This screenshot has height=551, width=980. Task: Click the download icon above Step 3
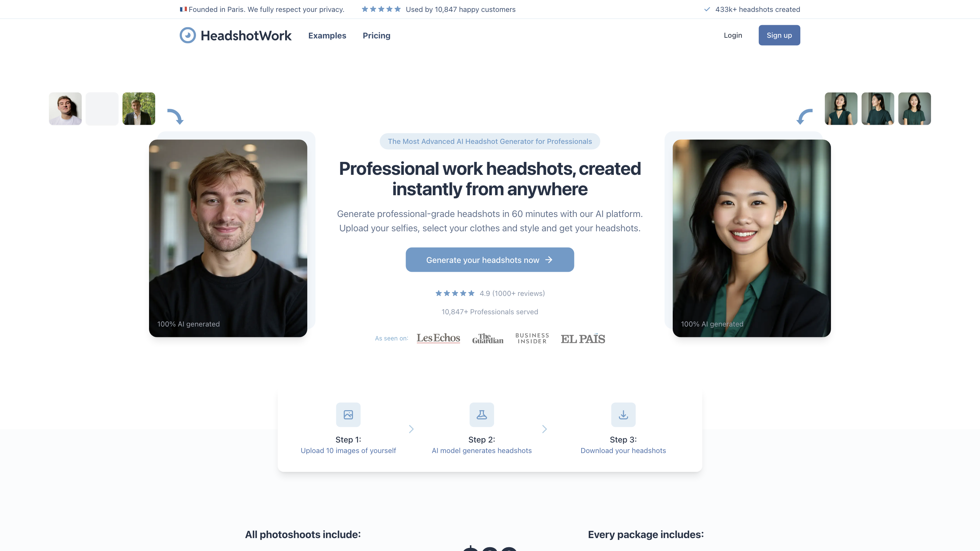[x=623, y=415]
